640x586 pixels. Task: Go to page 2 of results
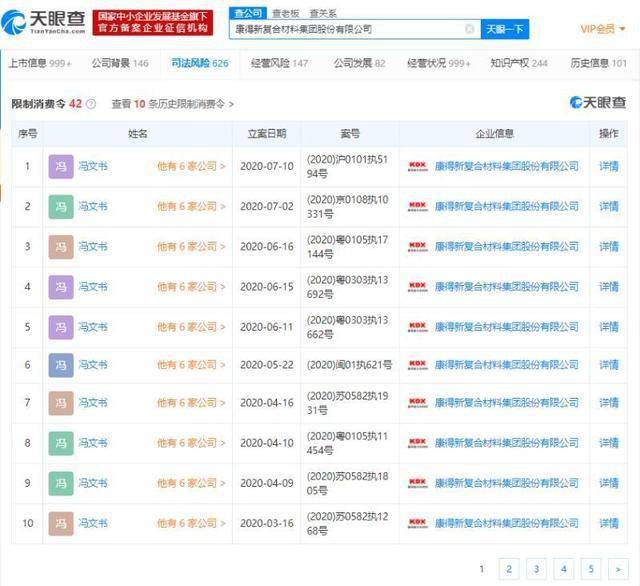pos(509,569)
